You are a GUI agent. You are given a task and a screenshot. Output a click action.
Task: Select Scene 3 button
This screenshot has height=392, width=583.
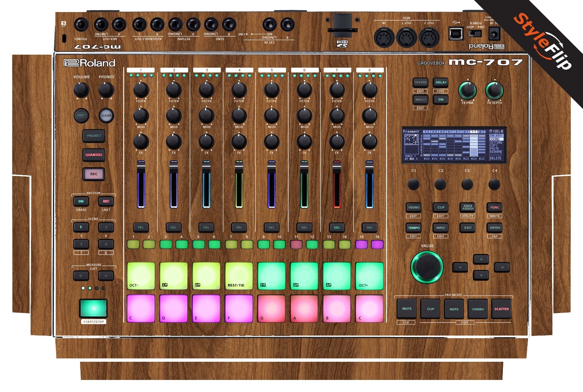click(x=81, y=244)
